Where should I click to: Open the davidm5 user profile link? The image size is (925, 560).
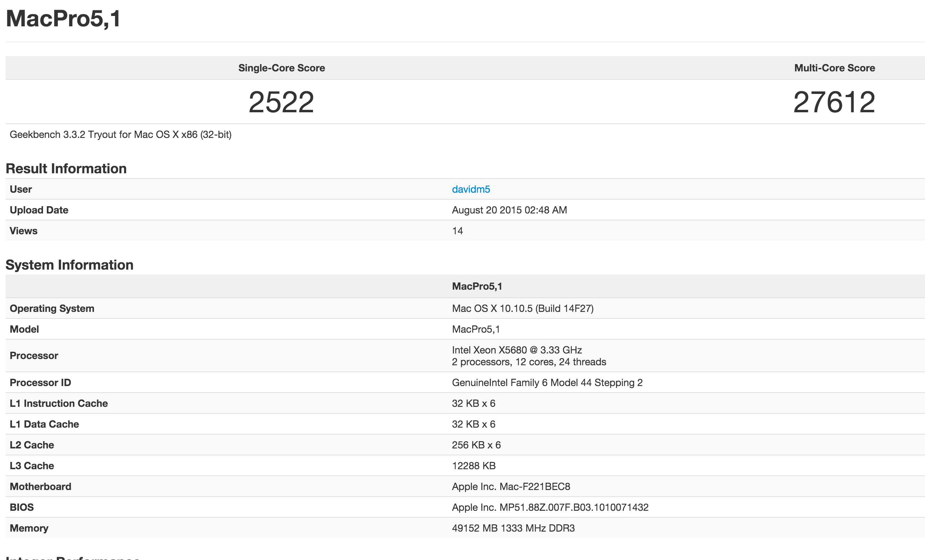point(471,189)
